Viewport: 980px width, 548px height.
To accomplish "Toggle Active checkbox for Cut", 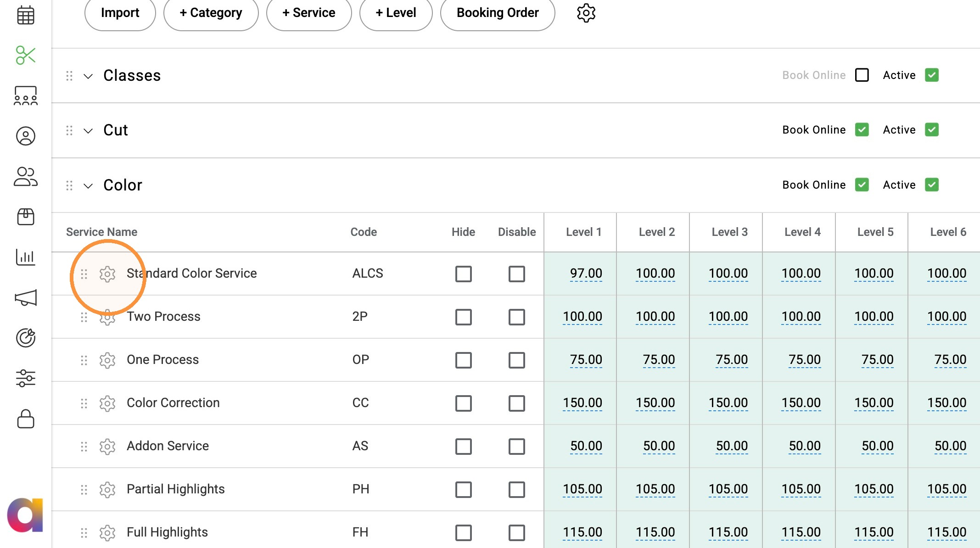I will (x=932, y=129).
